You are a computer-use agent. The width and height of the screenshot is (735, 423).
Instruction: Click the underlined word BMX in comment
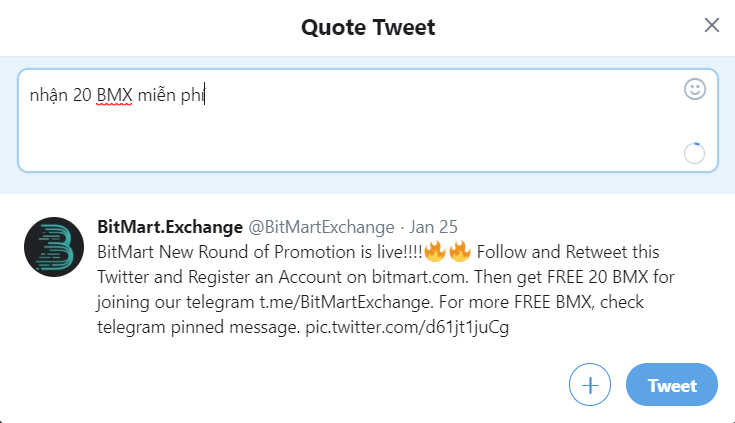coord(114,96)
